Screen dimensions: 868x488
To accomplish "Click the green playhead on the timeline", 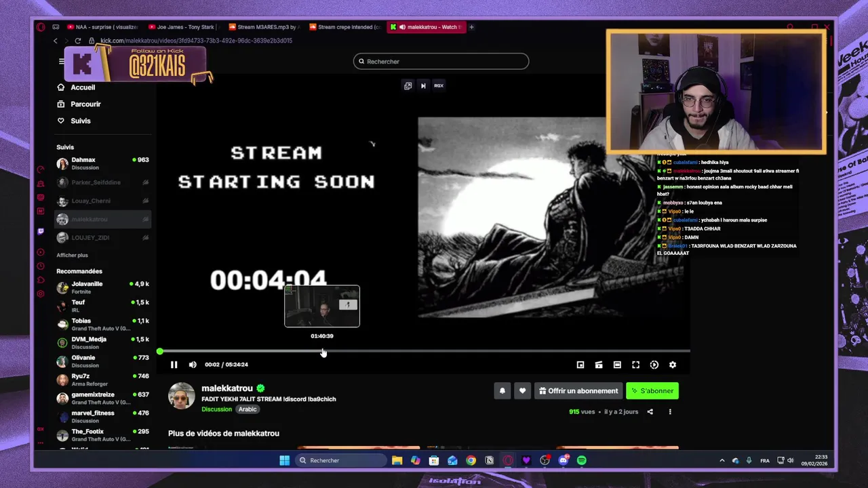I will (x=159, y=351).
